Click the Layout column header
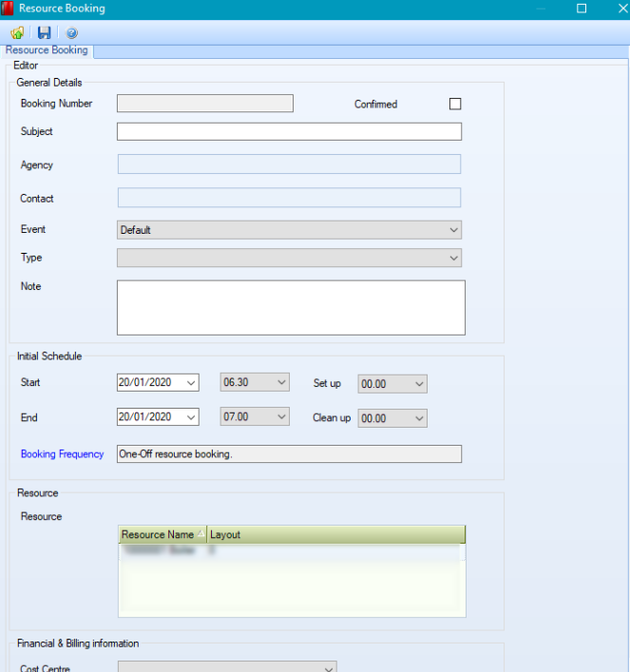The height and width of the screenshot is (672, 630). click(225, 534)
